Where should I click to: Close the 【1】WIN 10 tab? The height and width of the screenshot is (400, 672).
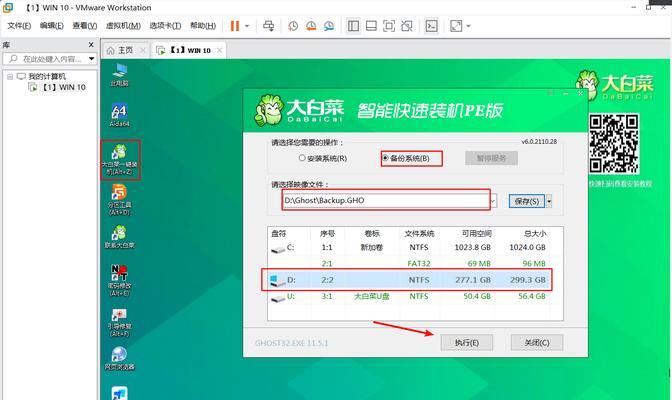[x=219, y=51]
